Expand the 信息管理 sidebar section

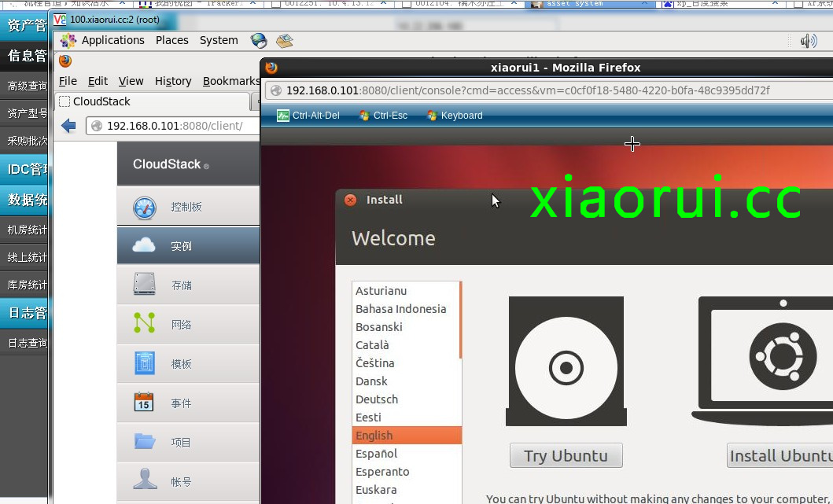click(24, 55)
